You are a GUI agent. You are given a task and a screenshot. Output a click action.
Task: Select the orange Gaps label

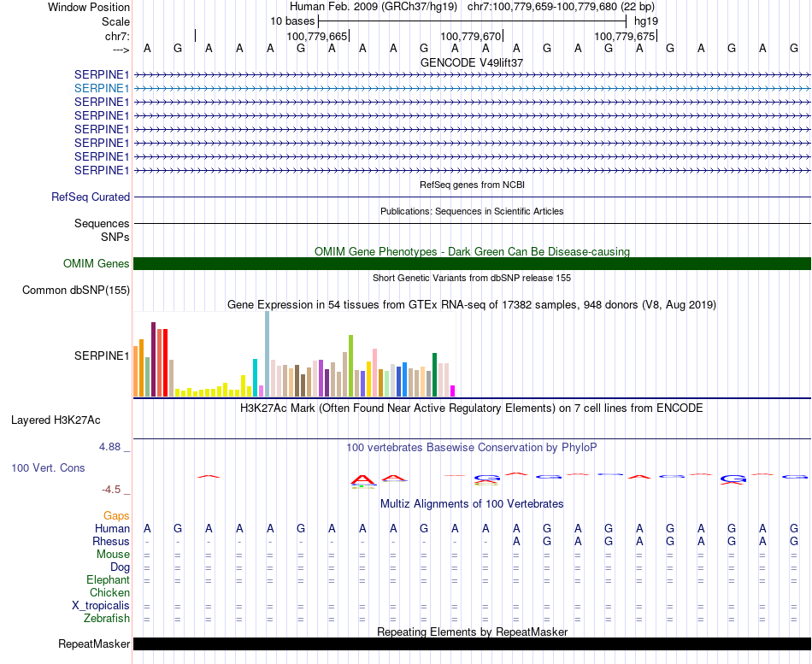tap(116, 515)
